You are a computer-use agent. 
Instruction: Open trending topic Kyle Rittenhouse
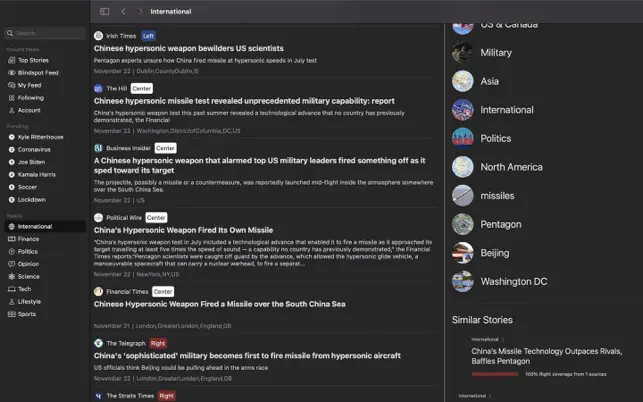click(x=36, y=137)
